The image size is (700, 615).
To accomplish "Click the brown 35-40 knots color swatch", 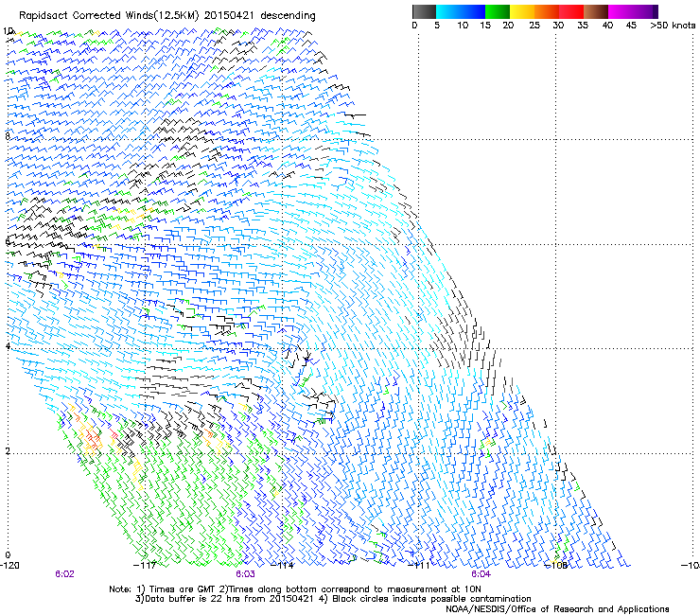I will (x=596, y=11).
